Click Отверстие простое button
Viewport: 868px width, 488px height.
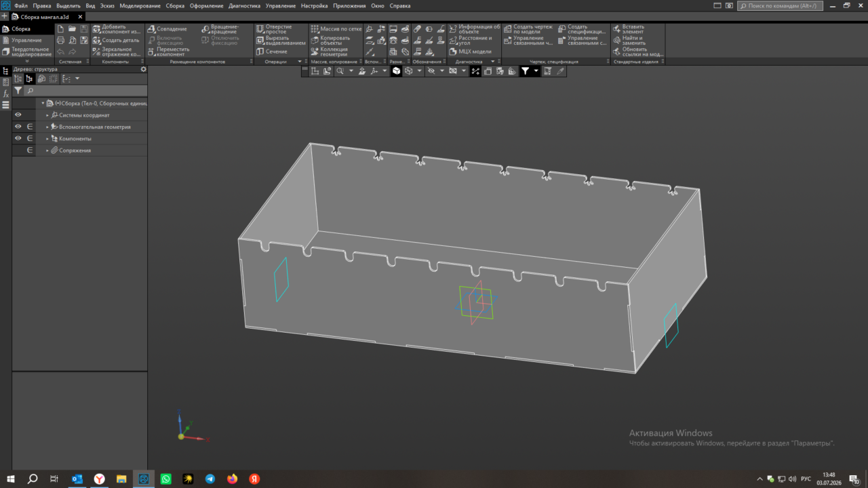(x=275, y=29)
